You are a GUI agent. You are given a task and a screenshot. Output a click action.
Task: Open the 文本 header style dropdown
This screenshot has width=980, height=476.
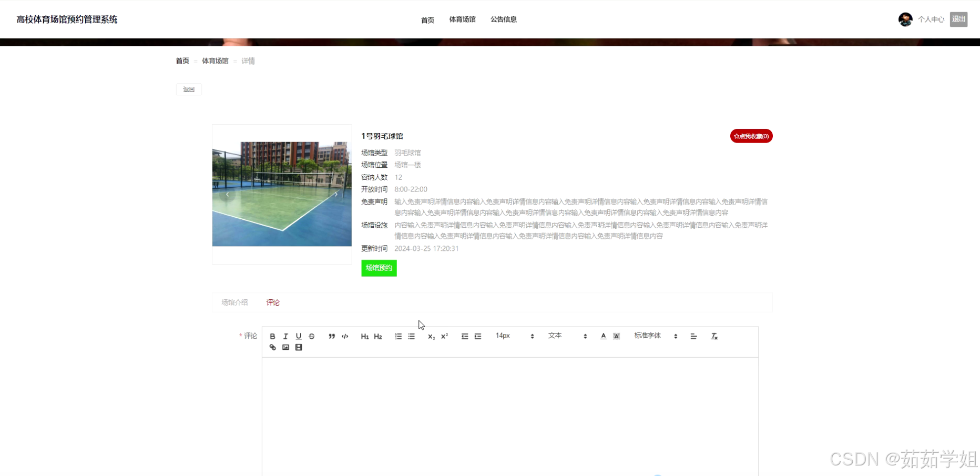pos(567,336)
